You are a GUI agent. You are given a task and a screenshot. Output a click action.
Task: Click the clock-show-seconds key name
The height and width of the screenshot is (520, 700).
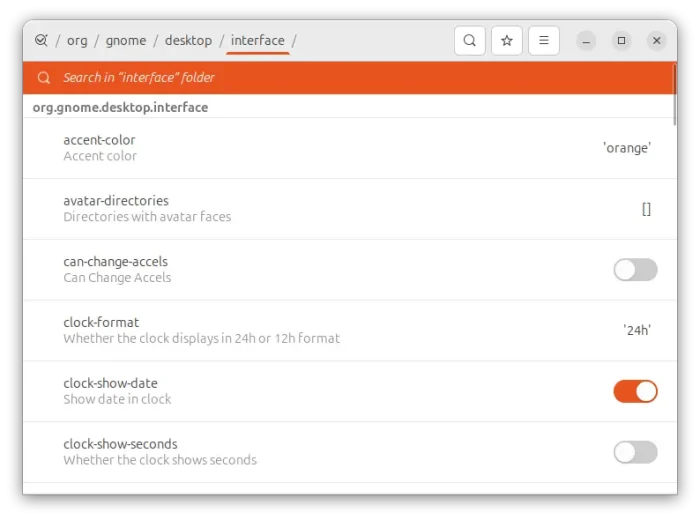(120, 444)
